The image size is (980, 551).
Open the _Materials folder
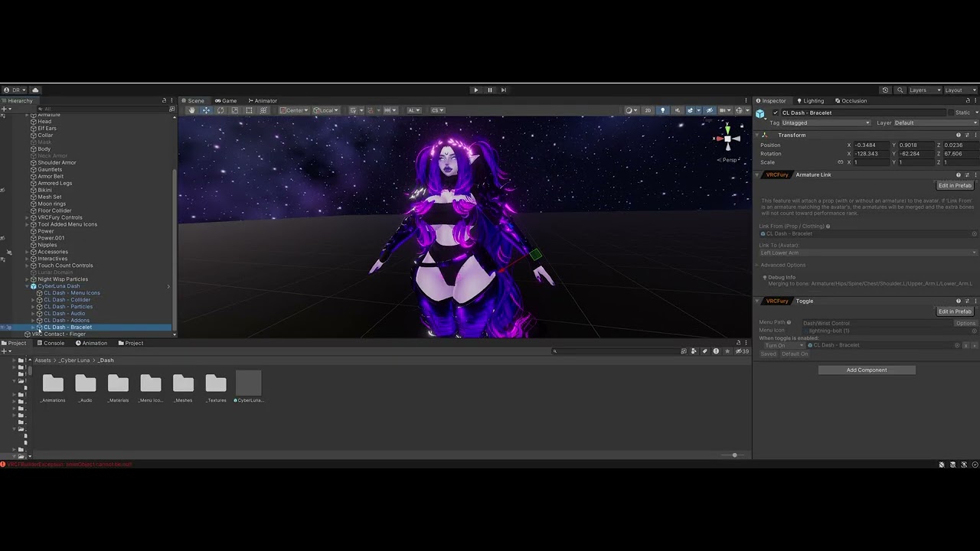pyautogui.click(x=118, y=387)
